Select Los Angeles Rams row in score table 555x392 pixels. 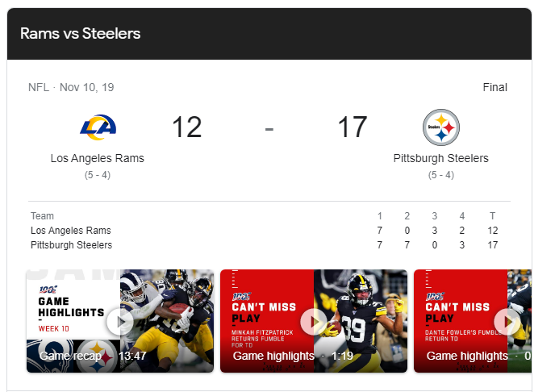coord(71,231)
